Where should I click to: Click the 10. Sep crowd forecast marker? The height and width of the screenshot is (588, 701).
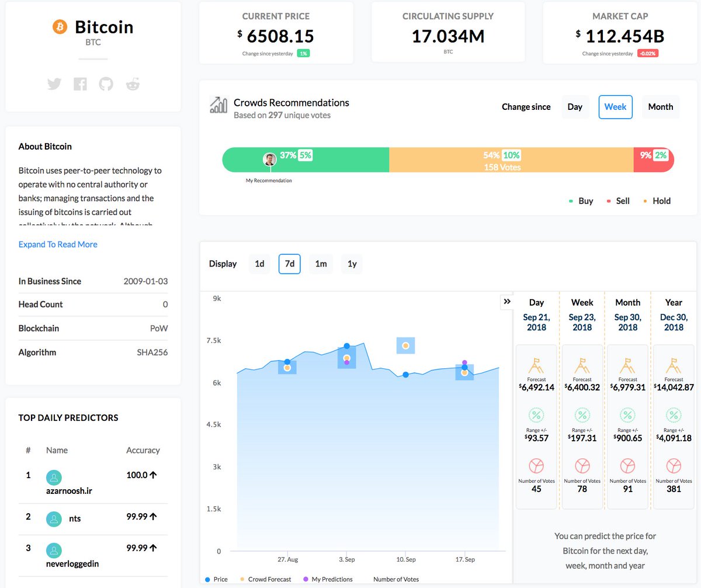pyautogui.click(x=405, y=345)
